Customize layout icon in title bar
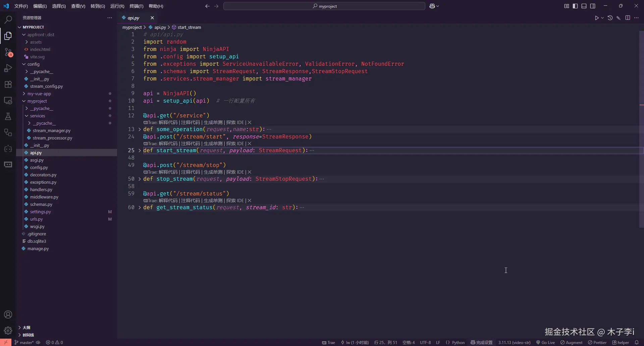This screenshot has height=346, width=644. click(567, 6)
